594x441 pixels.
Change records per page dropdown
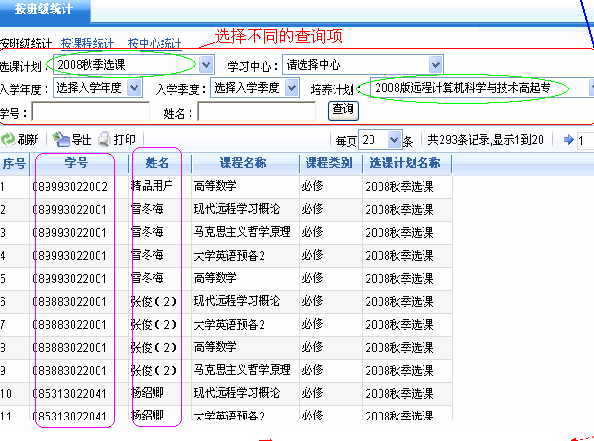[394, 140]
